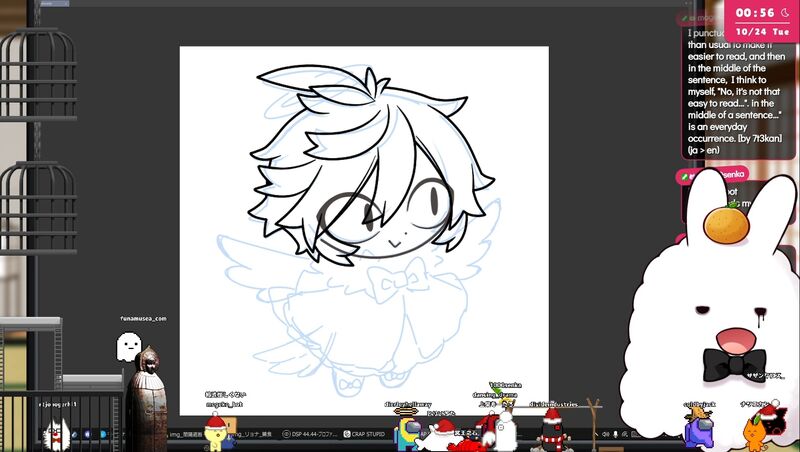The width and height of the screenshot is (800, 452).
Task: Click the microphone icon in system tray
Action: click(x=615, y=434)
